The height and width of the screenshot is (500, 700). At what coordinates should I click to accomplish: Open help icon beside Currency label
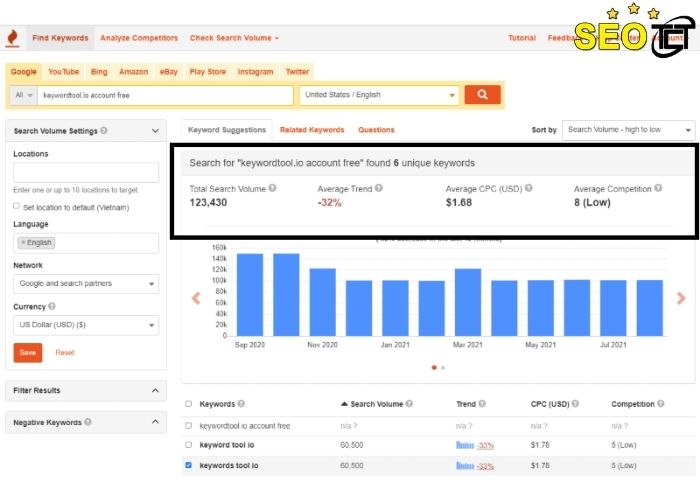(x=52, y=306)
